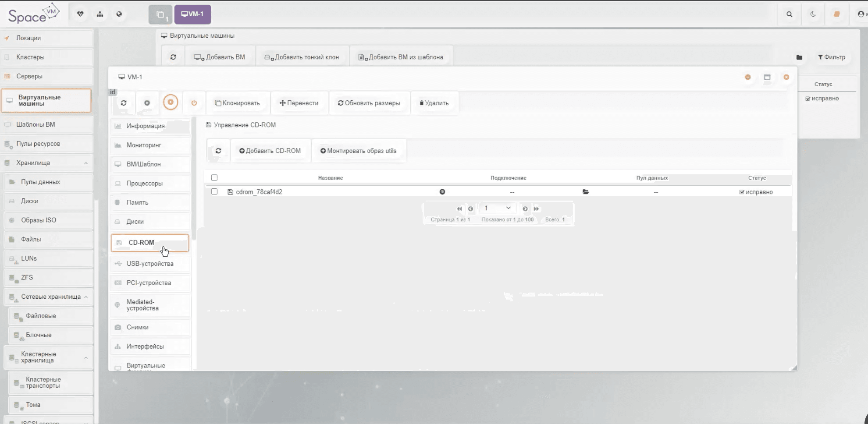Toggle the select-all checkbox in table header

click(x=214, y=177)
